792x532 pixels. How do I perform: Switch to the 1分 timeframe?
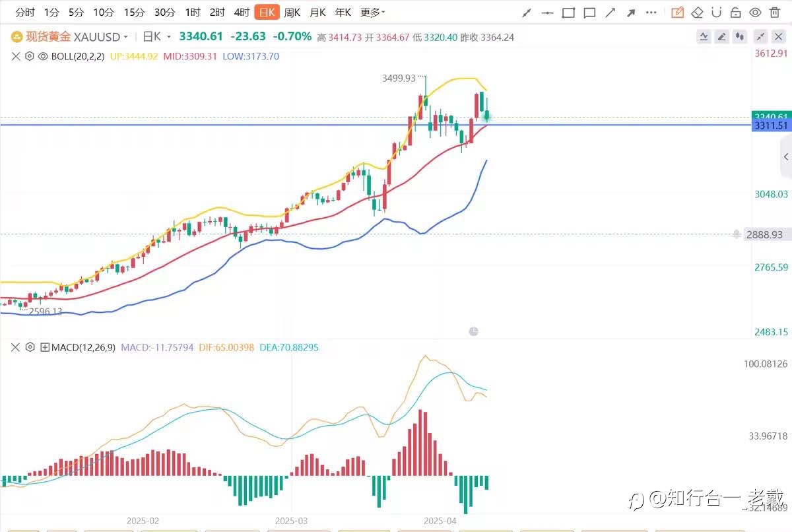point(51,13)
